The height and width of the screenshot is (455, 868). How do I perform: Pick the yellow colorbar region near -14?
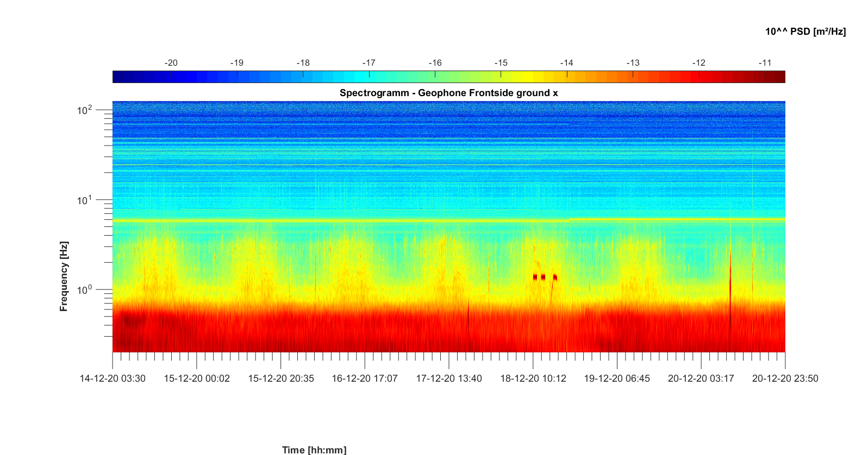pyautogui.click(x=567, y=77)
